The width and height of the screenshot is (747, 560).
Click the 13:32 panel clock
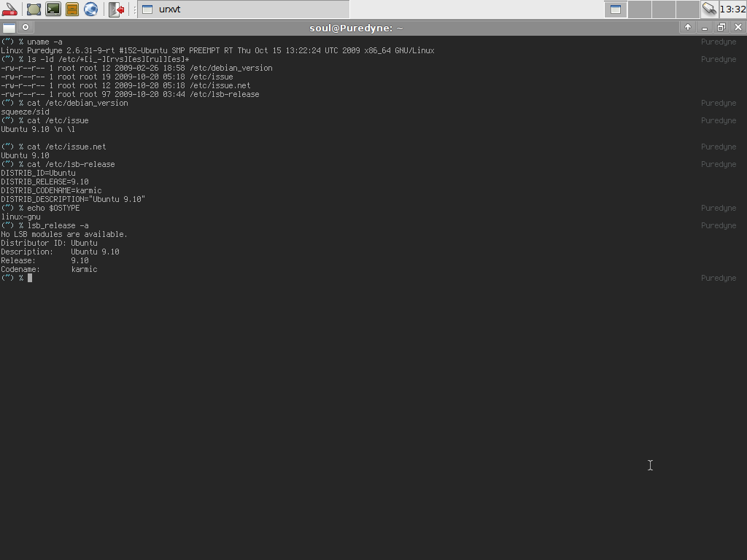click(732, 9)
